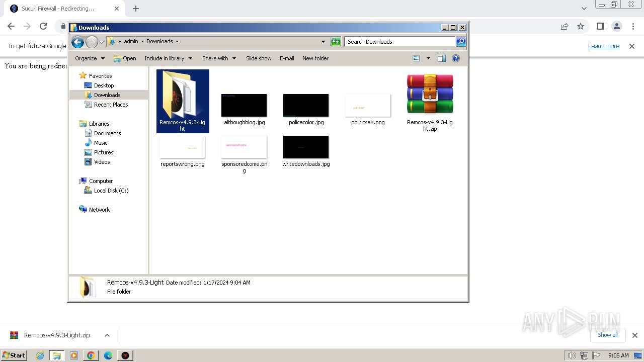Open Explorer Help icon

click(x=456, y=58)
